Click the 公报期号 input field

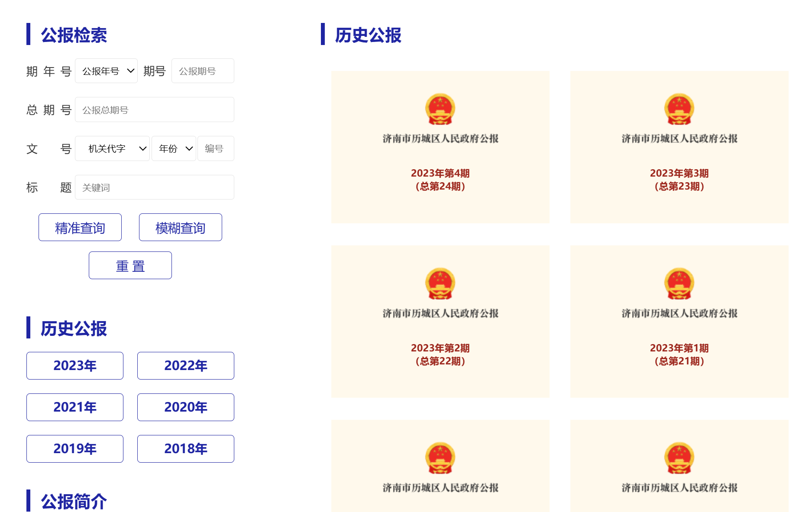[203, 71]
